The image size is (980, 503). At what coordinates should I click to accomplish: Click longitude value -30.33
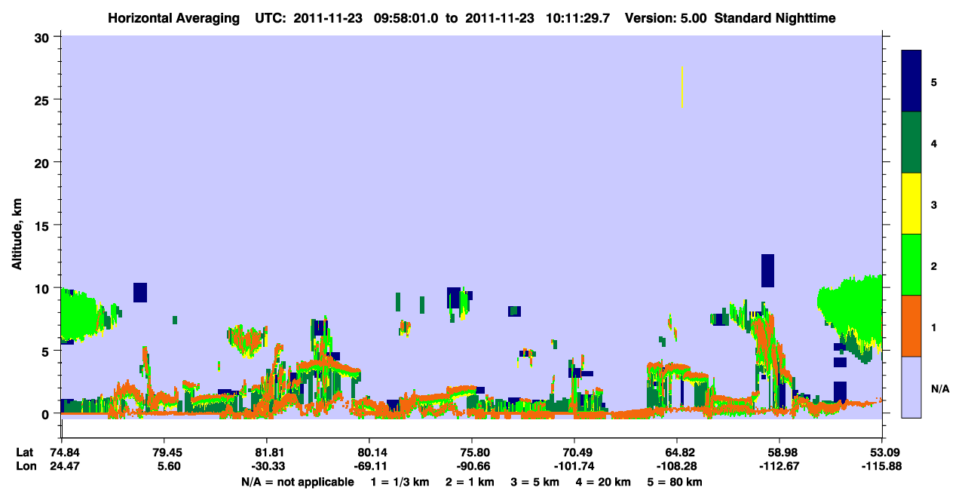[267, 467]
